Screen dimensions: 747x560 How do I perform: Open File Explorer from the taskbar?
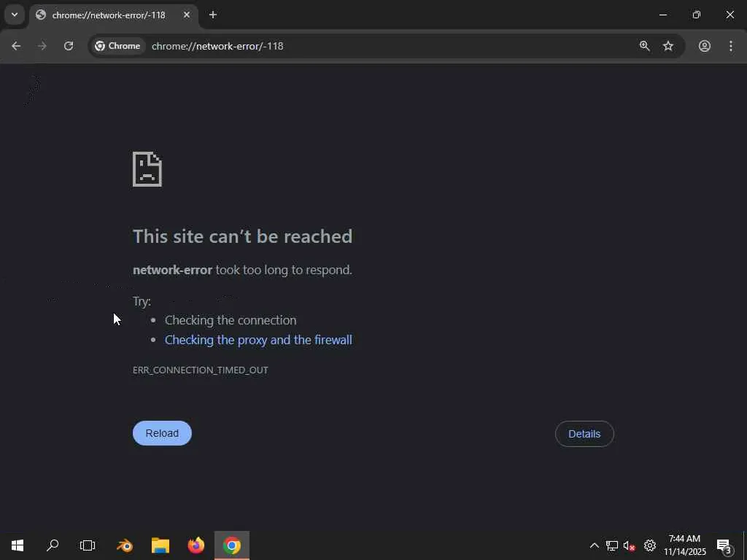[x=160, y=545]
